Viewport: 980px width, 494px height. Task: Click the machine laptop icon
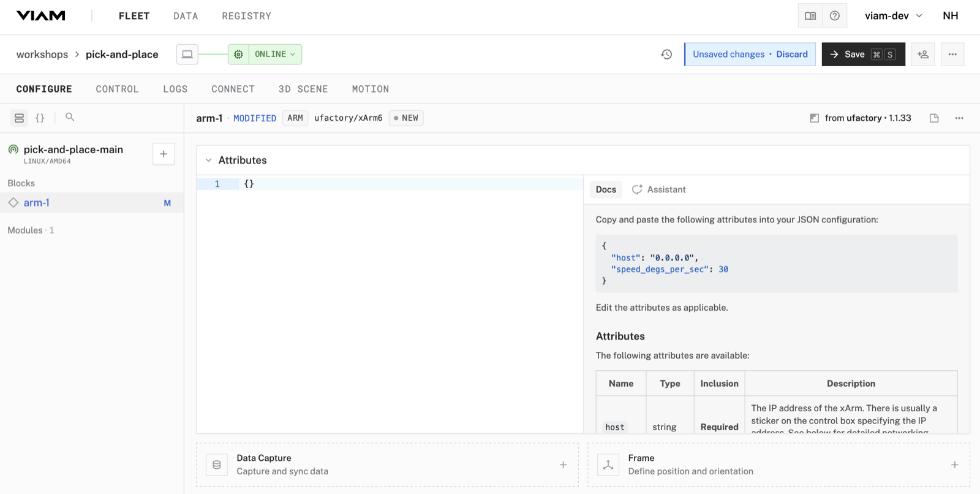(187, 54)
